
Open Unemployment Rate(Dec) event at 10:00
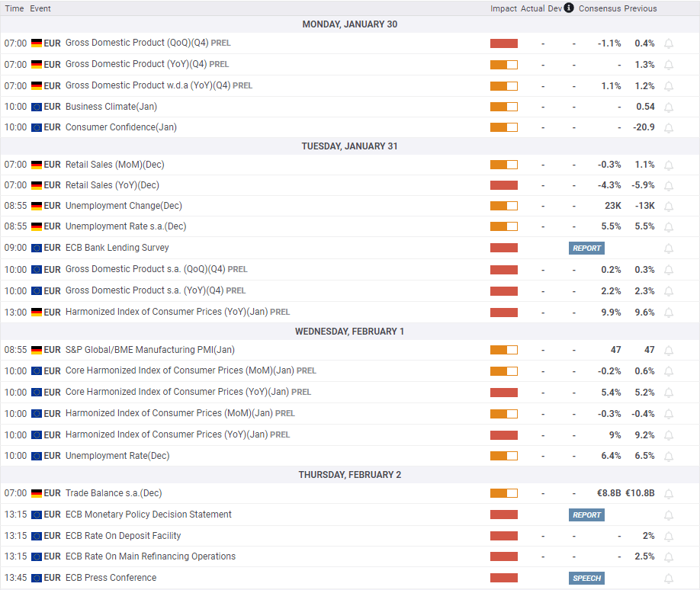pyautogui.click(x=117, y=456)
